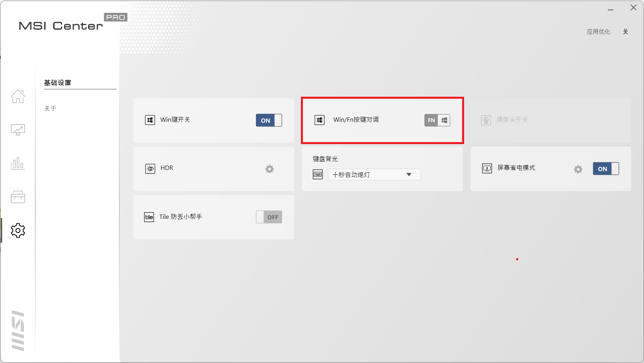Minimize the MSI Center window
Screen dimensions: 644x363
[x=611, y=8]
